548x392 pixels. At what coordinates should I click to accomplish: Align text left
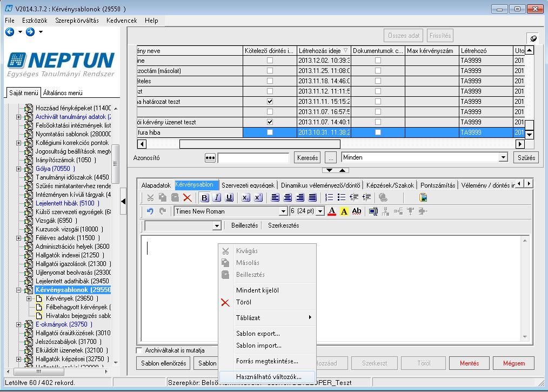tap(276, 197)
